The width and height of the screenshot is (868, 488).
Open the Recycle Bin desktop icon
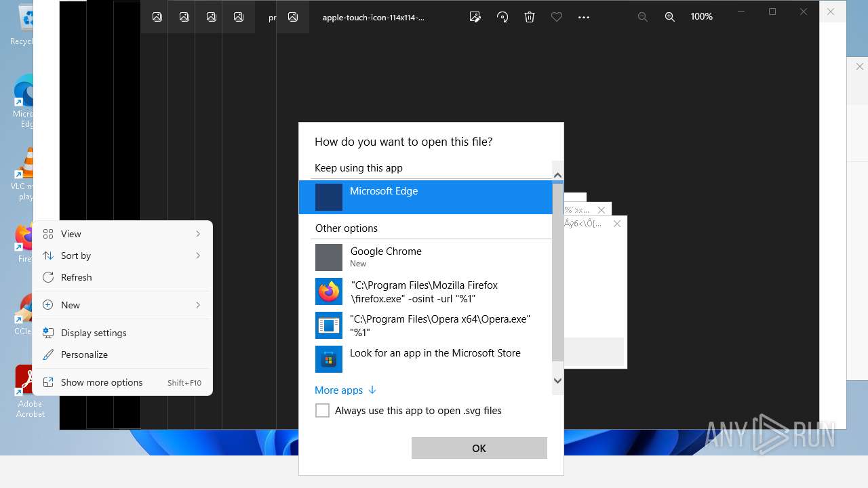point(22,25)
